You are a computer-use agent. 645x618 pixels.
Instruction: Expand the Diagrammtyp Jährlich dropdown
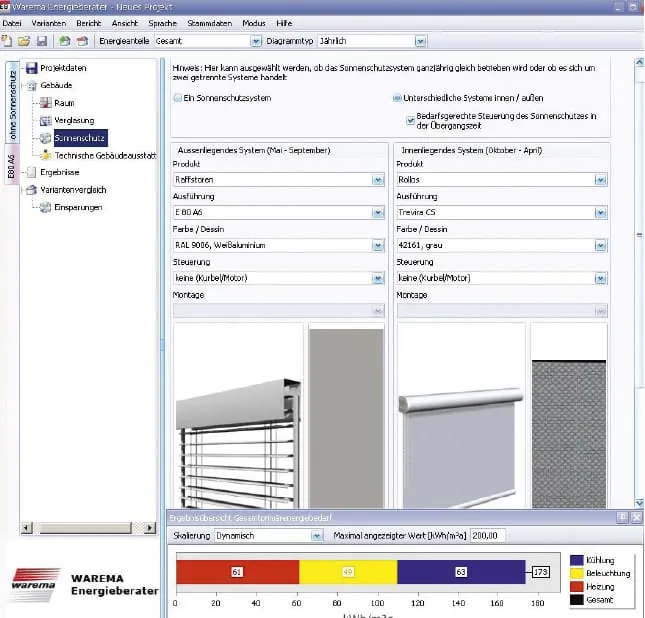(x=420, y=41)
